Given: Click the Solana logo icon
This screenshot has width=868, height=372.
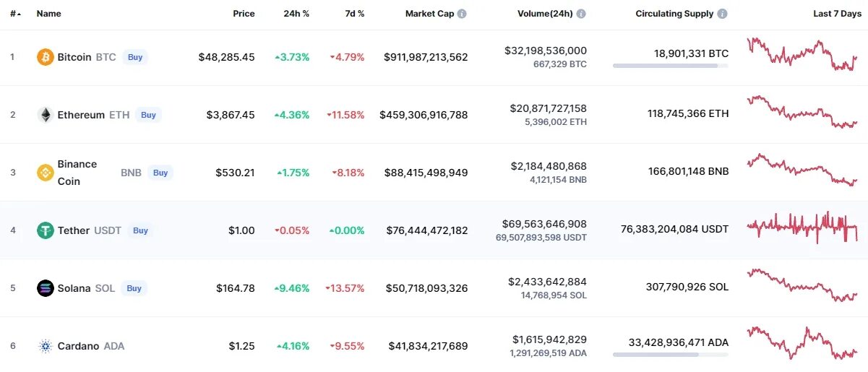Looking at the screenshot, I should pos(46,288).
